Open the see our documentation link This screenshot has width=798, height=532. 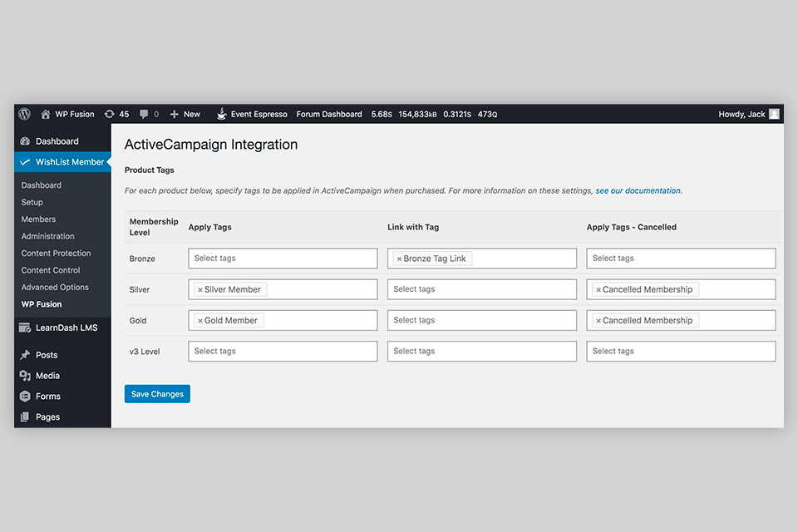638,190
